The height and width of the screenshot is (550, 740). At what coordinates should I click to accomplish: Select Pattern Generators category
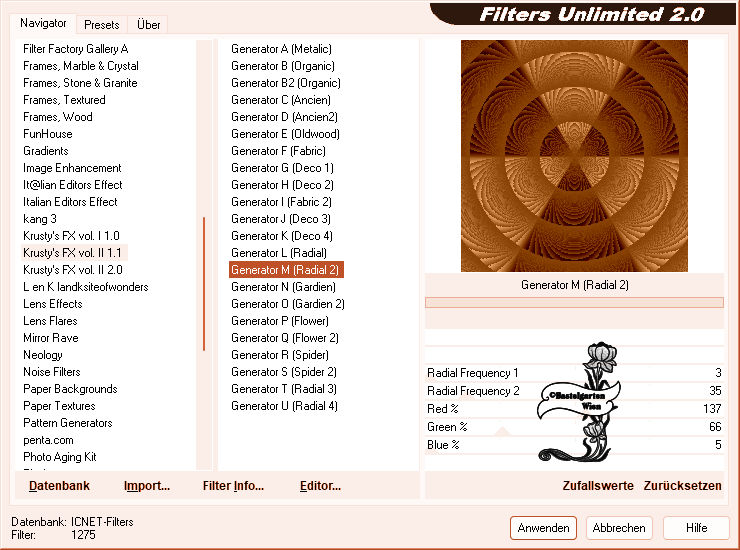[x=67, y=423]
